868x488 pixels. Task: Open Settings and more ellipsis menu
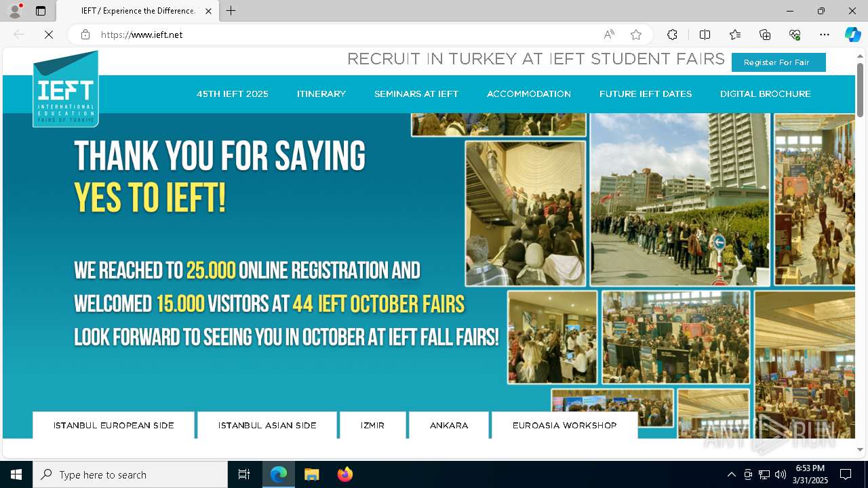825,35
